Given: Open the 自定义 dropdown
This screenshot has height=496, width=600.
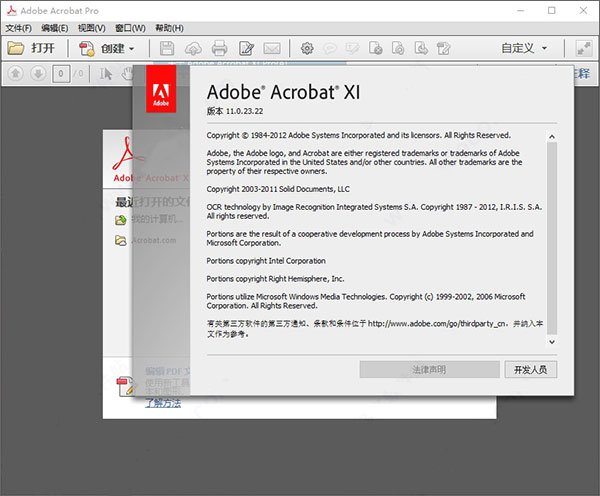Looking at the screenshot, I should (524, 48).
